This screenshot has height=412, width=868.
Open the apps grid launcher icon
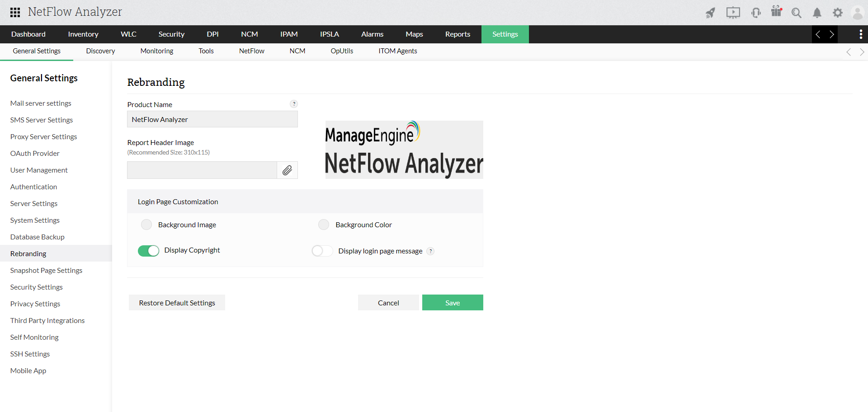(x=15, y=12)
